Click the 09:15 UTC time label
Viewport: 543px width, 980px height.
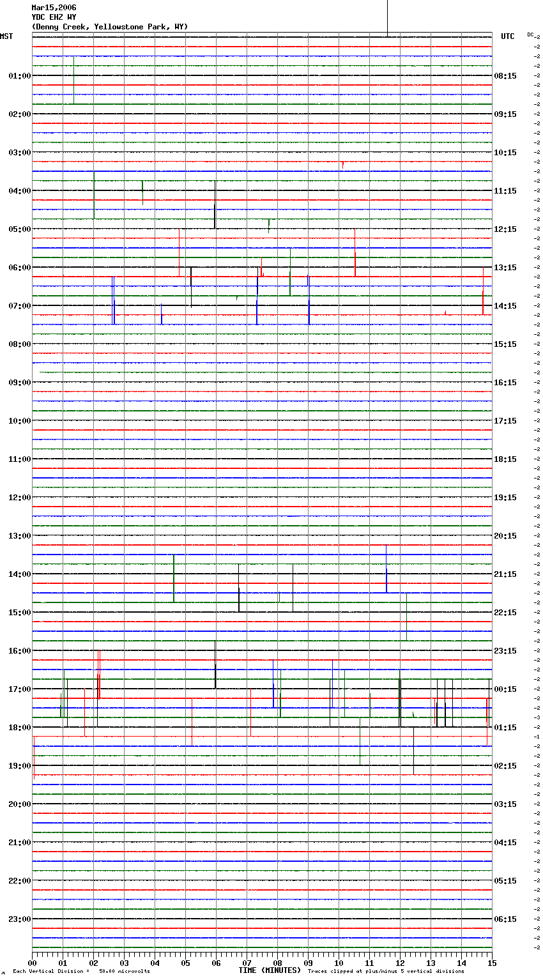[x=505, y=114]
